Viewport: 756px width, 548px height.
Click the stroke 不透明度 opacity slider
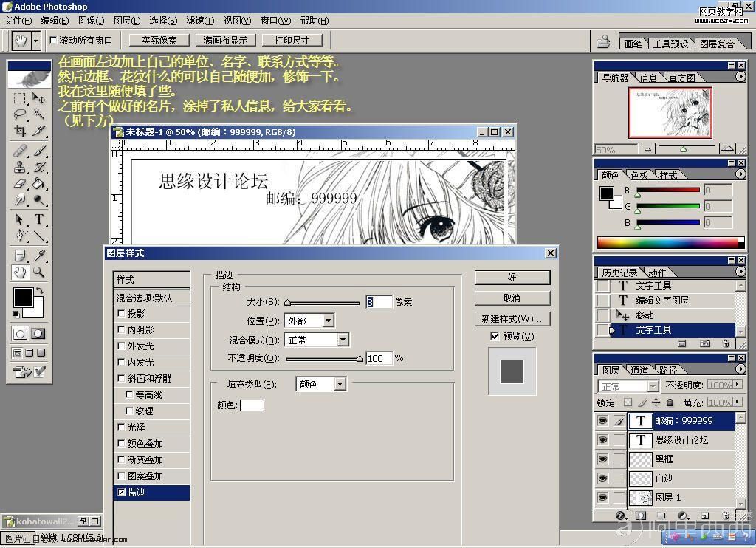point(324,358)
